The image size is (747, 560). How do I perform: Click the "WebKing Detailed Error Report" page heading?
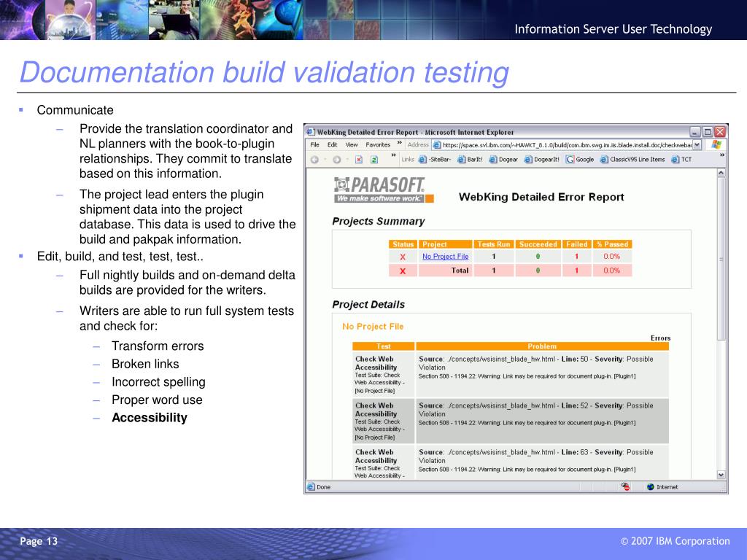541,197
